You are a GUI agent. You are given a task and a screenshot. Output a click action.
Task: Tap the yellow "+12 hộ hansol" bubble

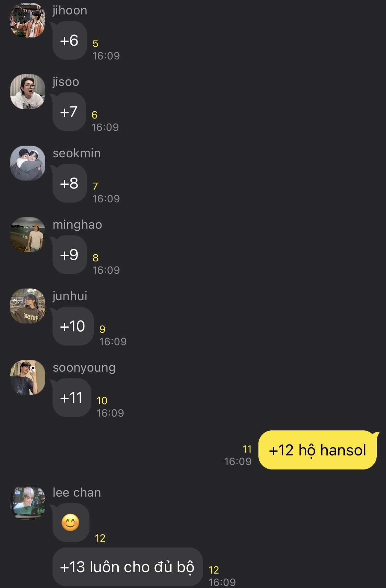click(318, 450)
